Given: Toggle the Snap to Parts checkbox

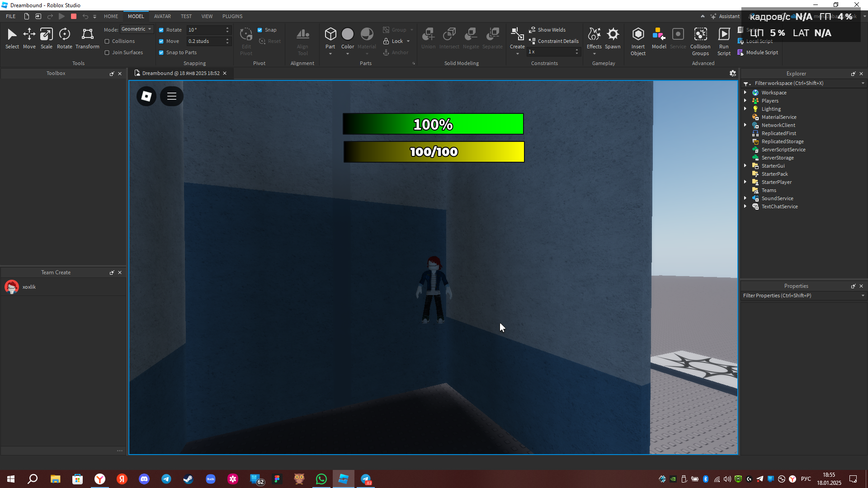Looking at the screenshot, I should click(x=161, y=52).
